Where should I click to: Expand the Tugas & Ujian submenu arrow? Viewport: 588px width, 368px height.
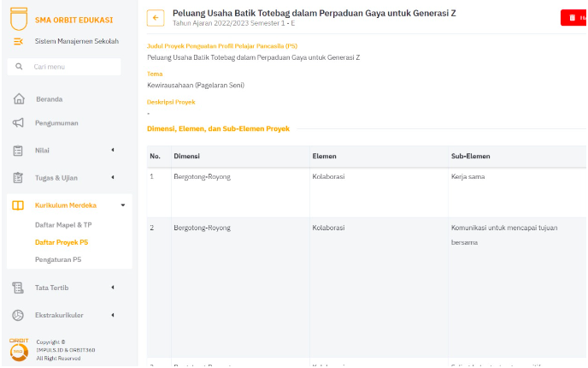[113, 178]
